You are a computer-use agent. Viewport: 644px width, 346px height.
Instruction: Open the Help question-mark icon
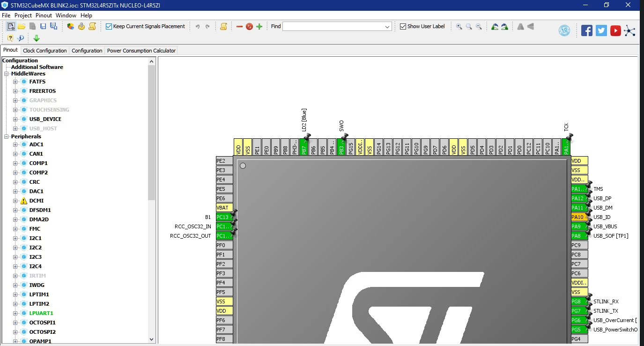(10, 38)
